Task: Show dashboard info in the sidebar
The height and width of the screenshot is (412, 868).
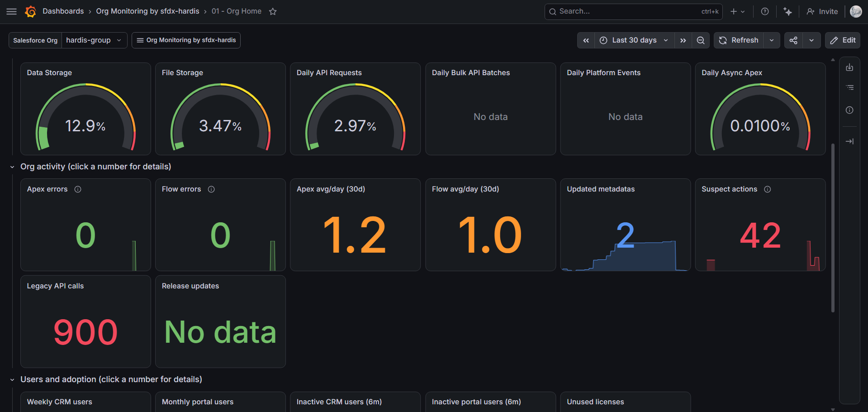Action: point(849,110)
